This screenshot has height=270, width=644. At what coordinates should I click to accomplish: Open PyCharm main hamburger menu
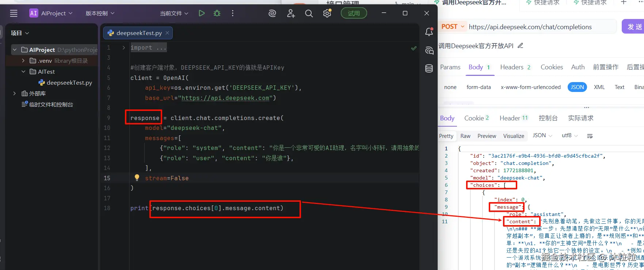pos(14,13)
